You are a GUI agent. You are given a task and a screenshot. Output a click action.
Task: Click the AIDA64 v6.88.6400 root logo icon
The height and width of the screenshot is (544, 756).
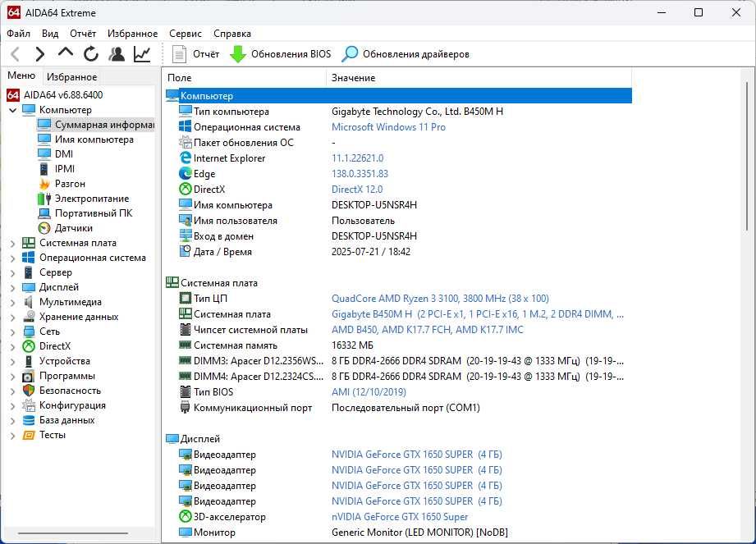tap(13, 95)
